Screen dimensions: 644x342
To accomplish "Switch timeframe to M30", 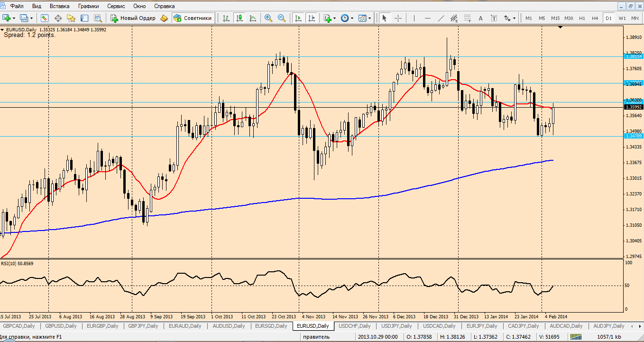I will (x=569, y=18).
